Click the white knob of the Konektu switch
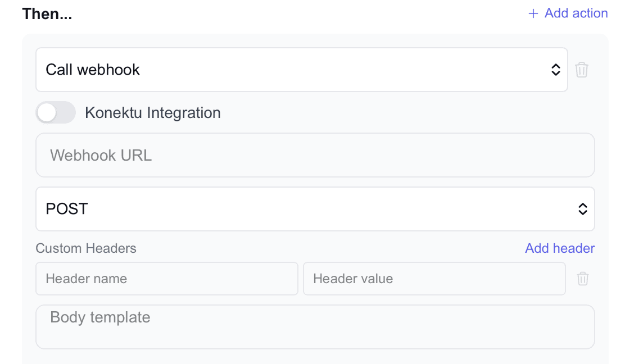Screen dimensions: 625x364 [47, 112]
